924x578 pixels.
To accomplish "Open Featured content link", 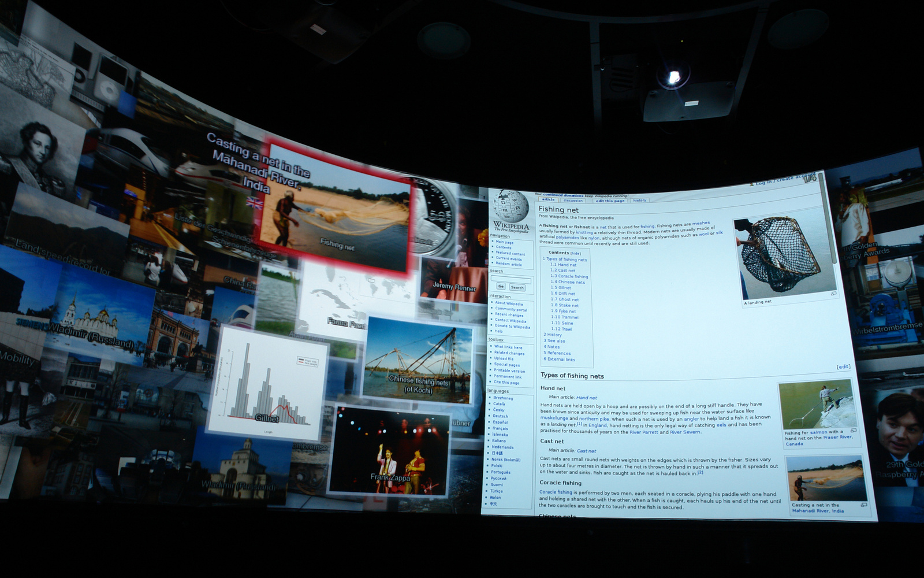I will [510, 253].
